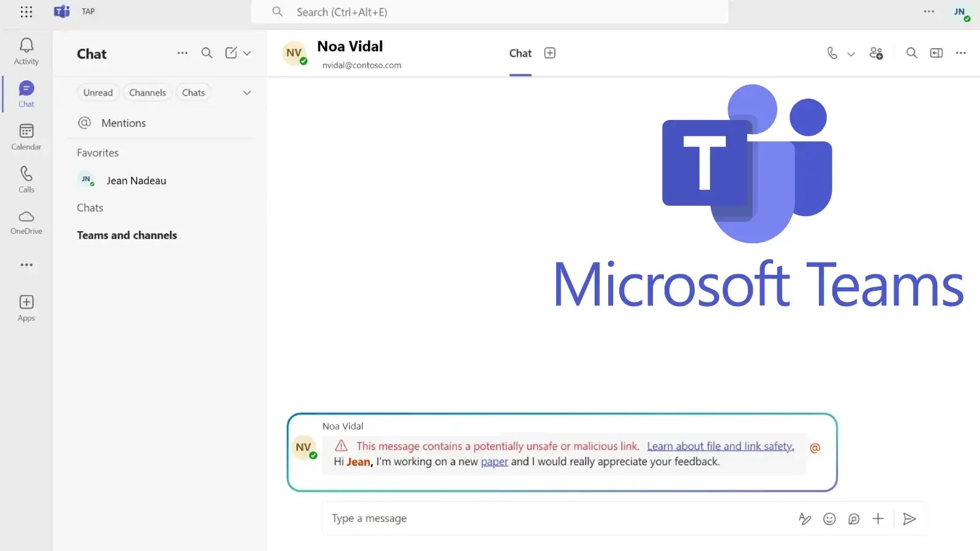The width and height of the screenshot is (980, 551).
Task: Open the flagged paper link in message
Action: 494,462
